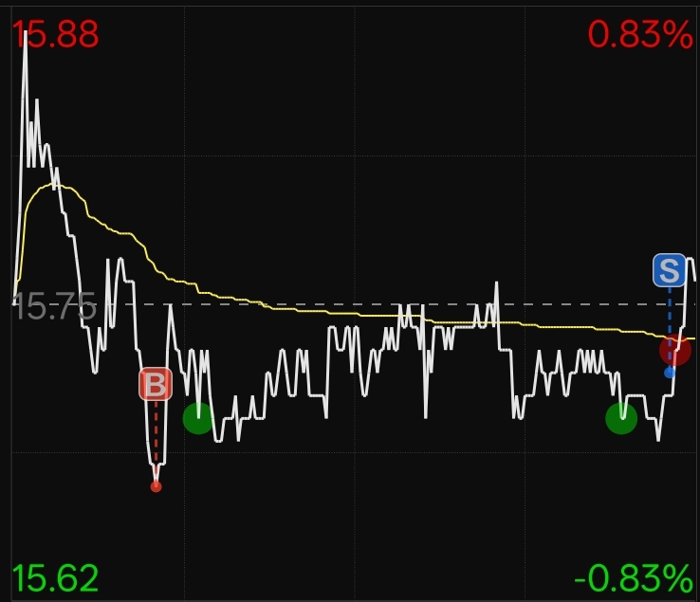Image resolution: width=700 pixels, height=602 pixels.
Task: Click the high price label 15.88
Action: pyautogui.click(x=55, y=34)
